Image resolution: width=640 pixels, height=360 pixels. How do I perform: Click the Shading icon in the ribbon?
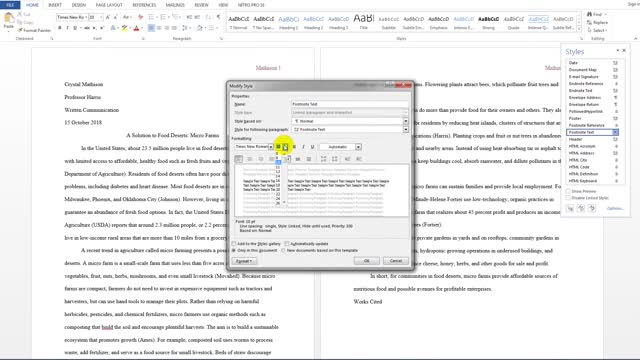coord(199,28)
